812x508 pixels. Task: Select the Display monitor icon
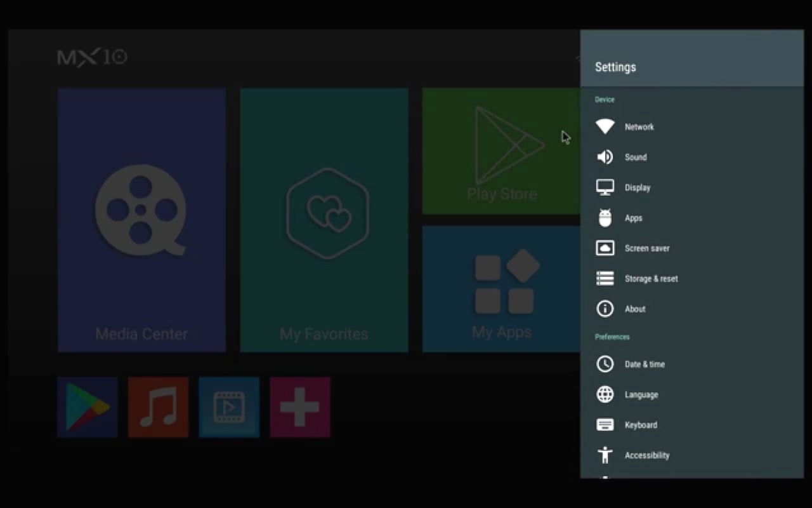click(x=605, y=187)
